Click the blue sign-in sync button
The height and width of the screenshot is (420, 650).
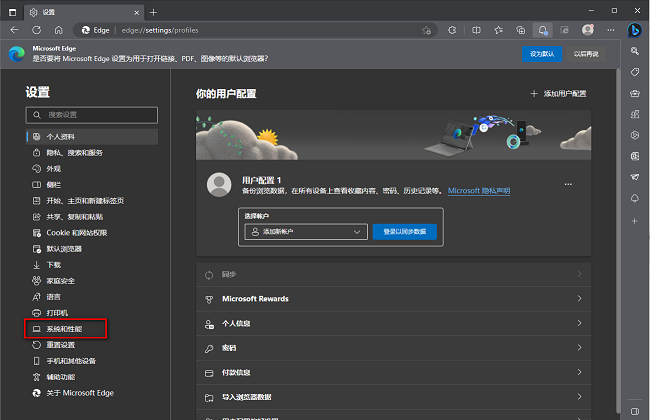pos(405,232)
